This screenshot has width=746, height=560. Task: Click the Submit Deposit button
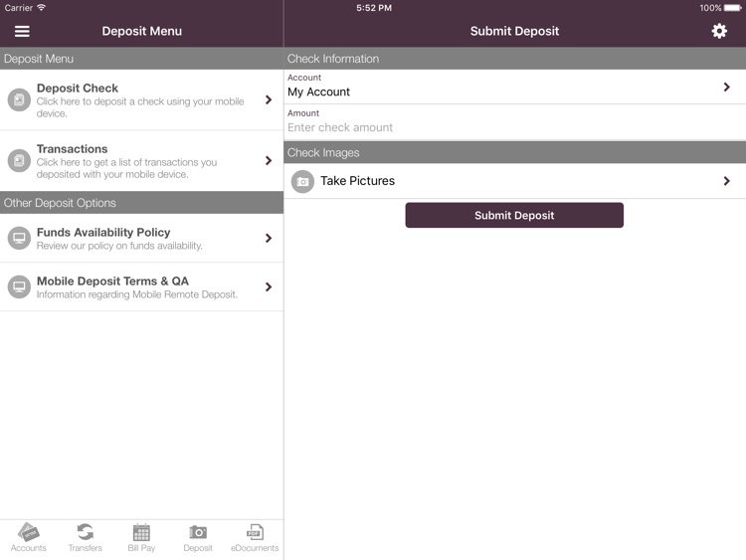tap(514, 215)
